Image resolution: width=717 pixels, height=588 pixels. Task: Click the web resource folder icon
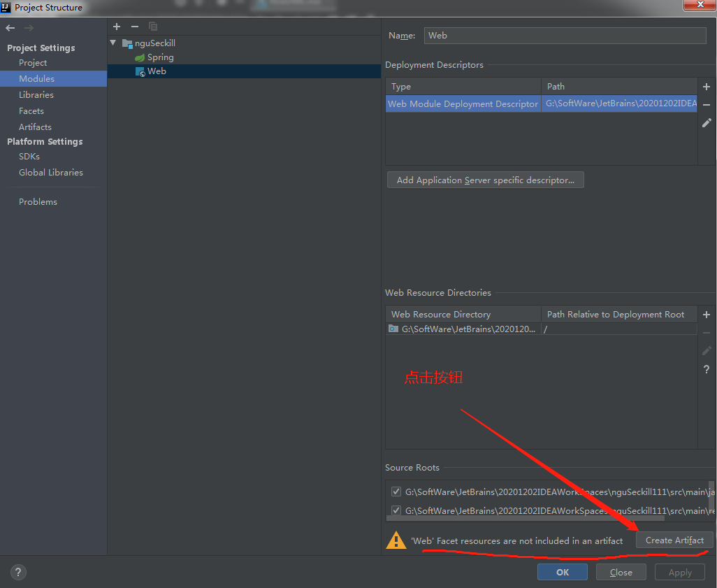[x=393, y=329]
